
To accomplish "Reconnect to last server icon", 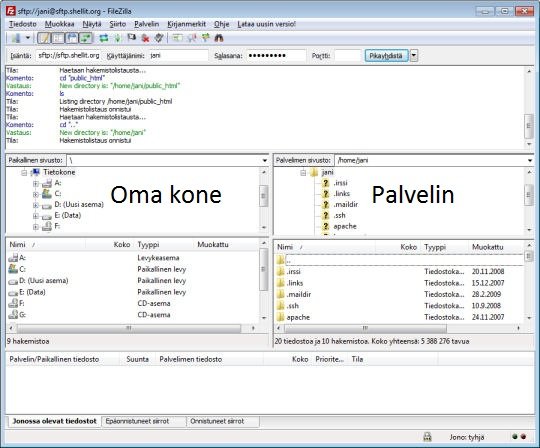I will [x=158, y=38].
